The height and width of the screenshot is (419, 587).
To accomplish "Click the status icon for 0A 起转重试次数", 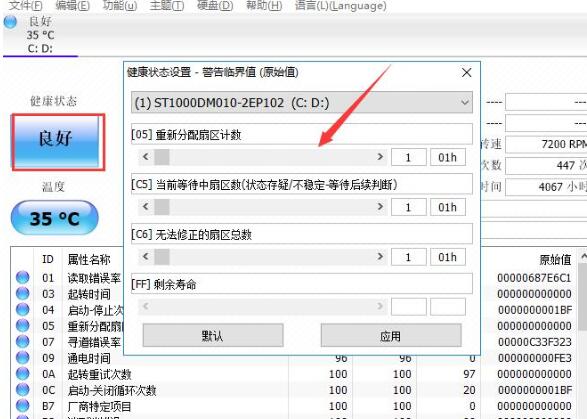I will [x=22, y=374].
